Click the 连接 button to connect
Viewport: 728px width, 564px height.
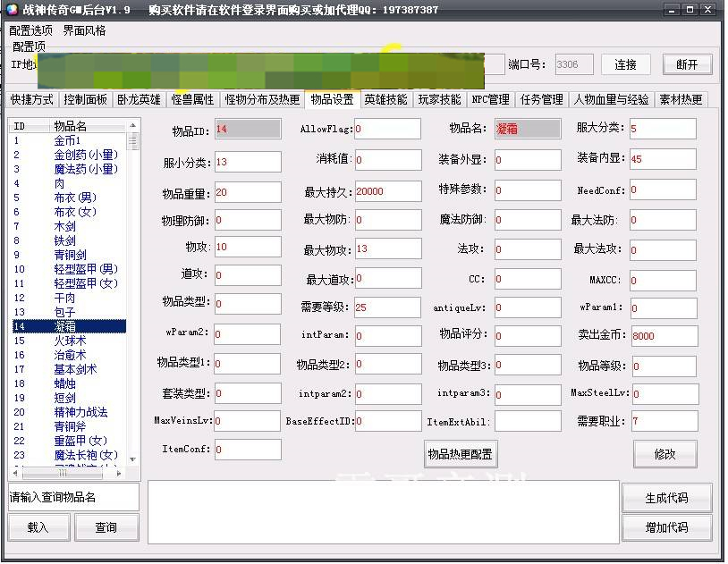point(625,63)
